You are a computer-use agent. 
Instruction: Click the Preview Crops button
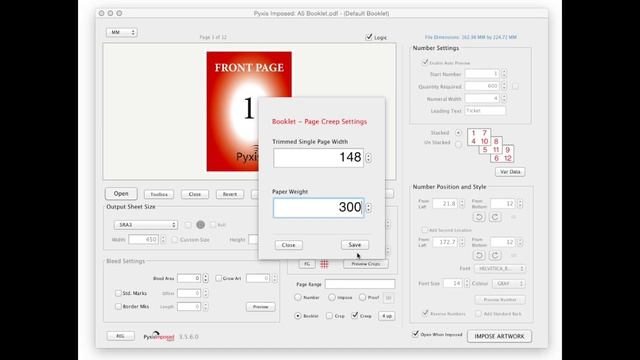[366, 264]
